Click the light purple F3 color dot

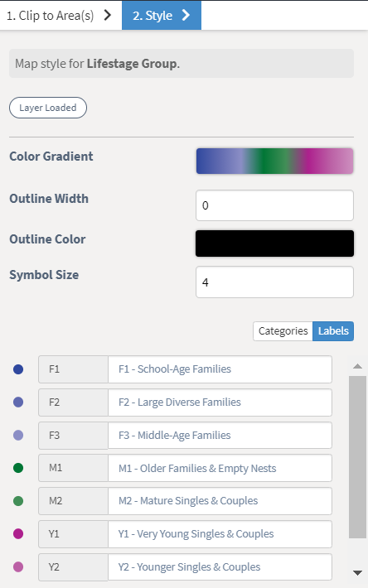[x=18, y=435]
